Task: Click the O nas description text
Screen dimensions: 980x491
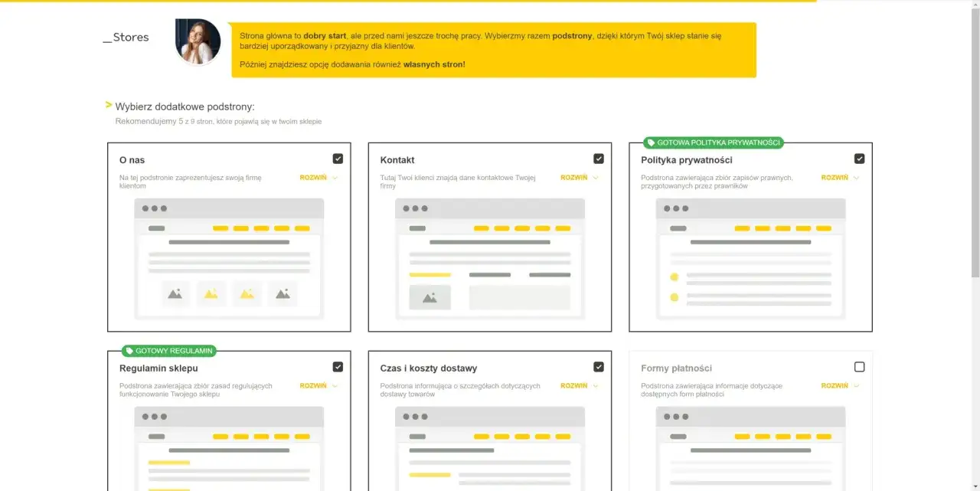Action: tap(191, 182)
